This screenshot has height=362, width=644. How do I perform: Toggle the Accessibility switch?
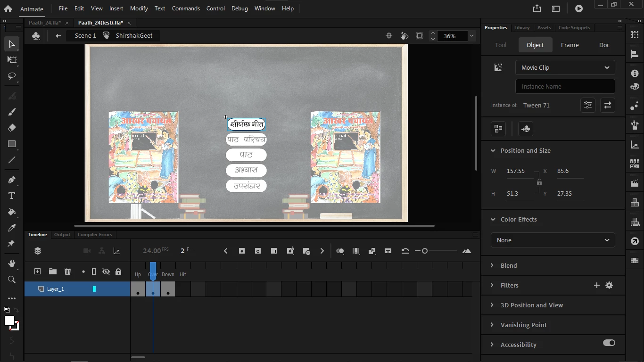point(609,343)
